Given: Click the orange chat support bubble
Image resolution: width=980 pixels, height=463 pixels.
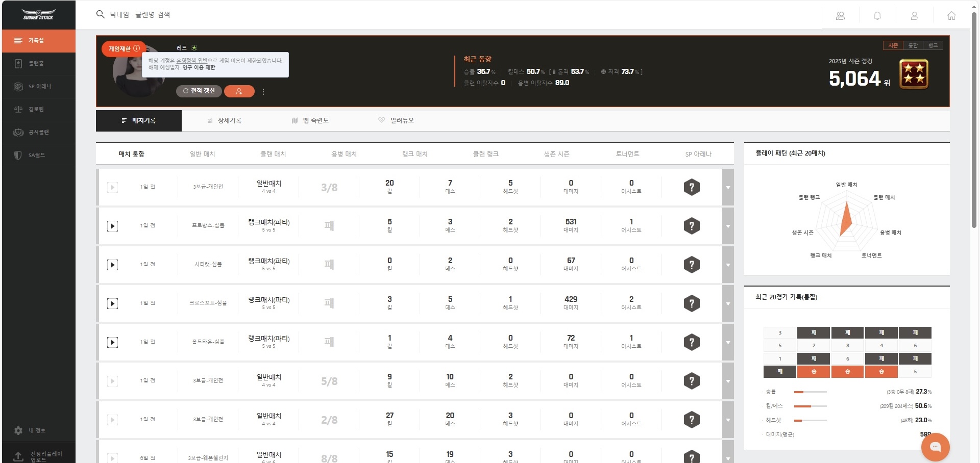Looking at the screenshot, I should point(935,447).
